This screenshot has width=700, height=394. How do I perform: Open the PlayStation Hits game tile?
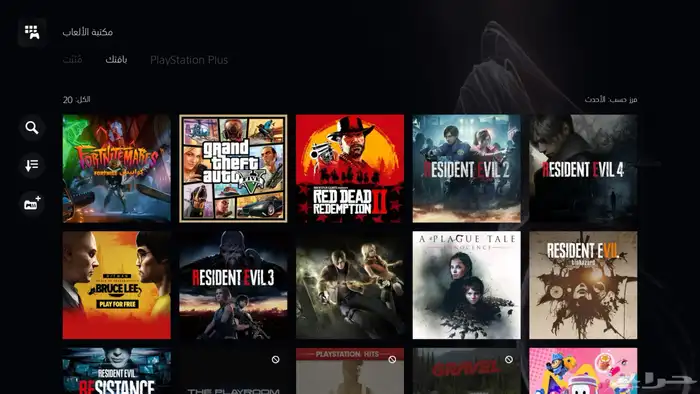(350, 371)
